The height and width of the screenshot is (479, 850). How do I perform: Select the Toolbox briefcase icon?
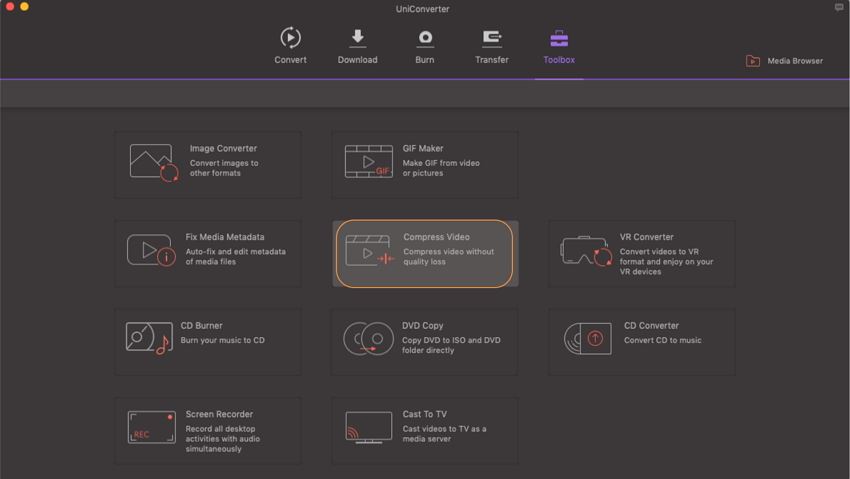point(559,39)
